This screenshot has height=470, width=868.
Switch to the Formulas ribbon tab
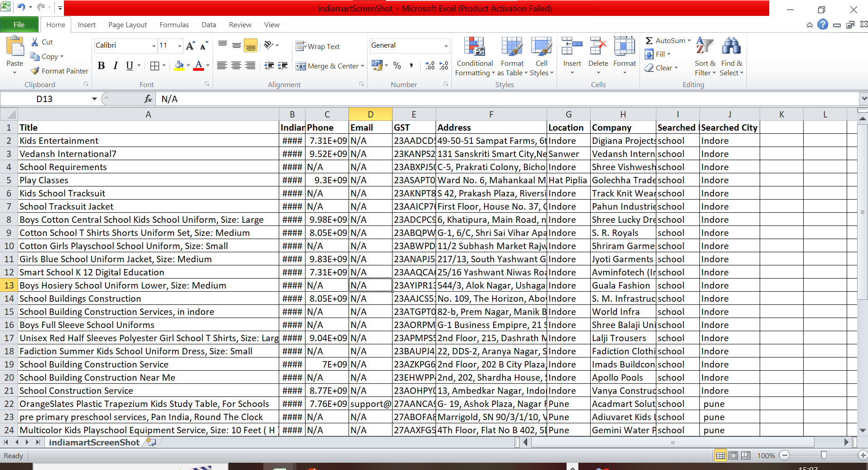174,24
